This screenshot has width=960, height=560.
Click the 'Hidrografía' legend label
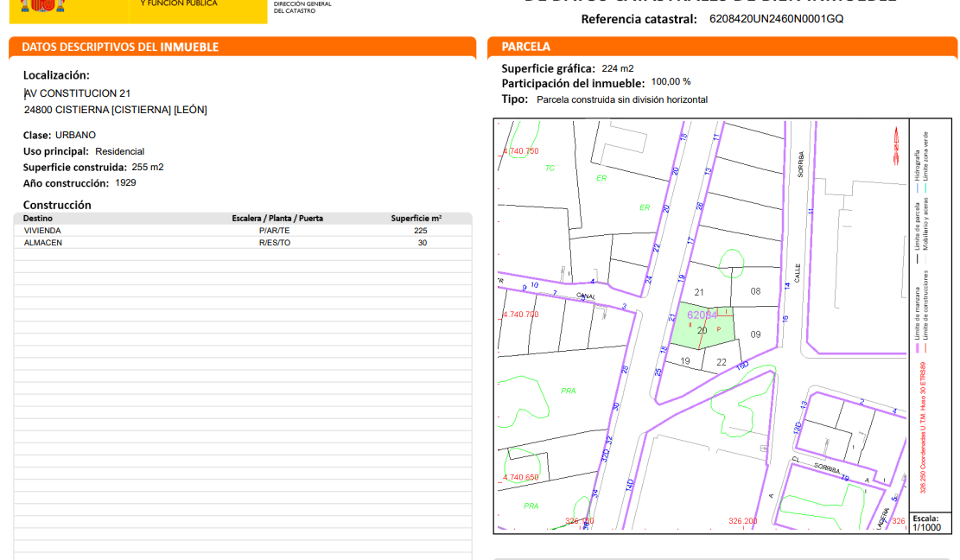tap(918, 166)
